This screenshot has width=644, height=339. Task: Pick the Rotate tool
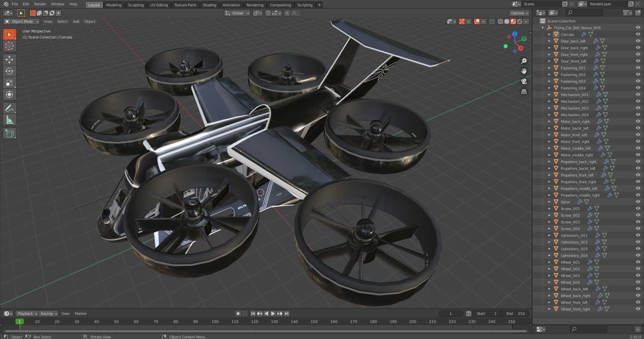point(9,71)
